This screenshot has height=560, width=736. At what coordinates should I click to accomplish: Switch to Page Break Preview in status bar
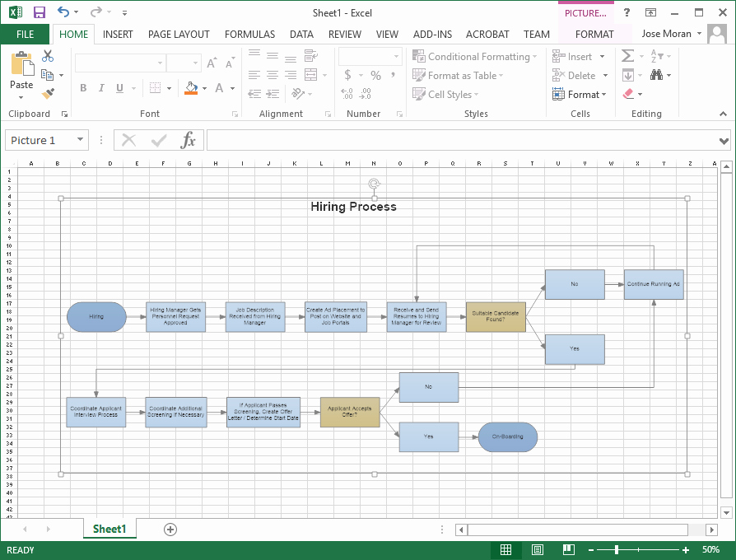[568, 549]
